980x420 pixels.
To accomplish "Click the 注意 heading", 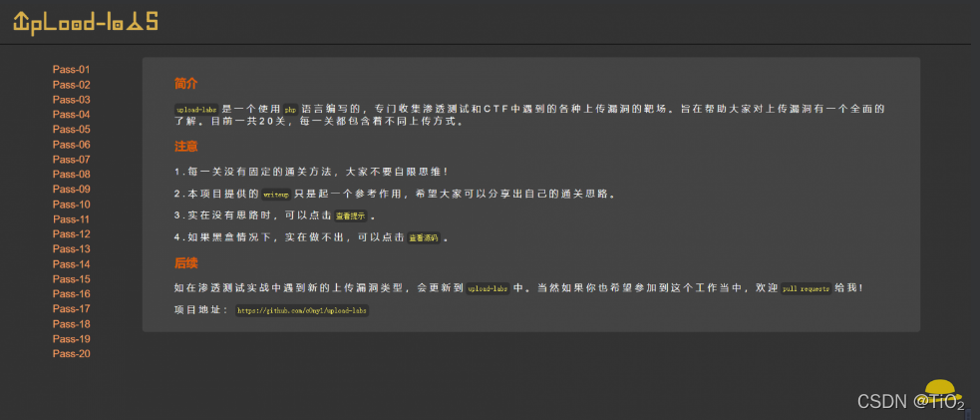I will pyautogui.click(x=185, y=147).
